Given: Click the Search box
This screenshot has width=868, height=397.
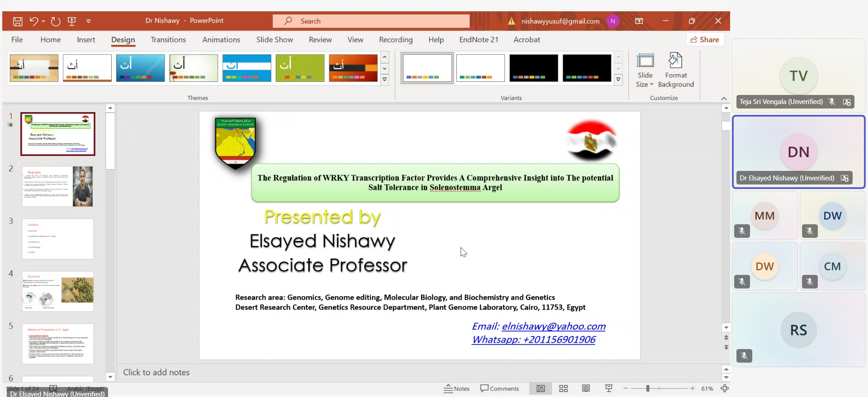Looking at the screenshot, I should click(x=371, y=21).
